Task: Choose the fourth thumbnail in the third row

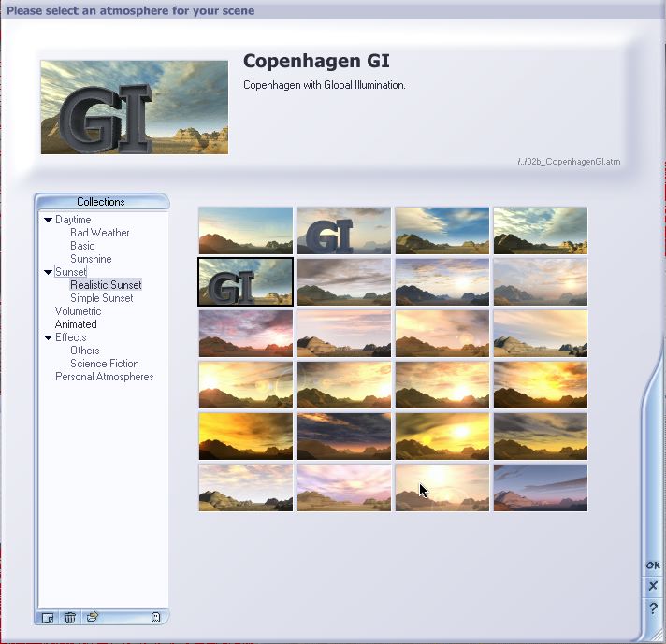Action: [541, 334]
